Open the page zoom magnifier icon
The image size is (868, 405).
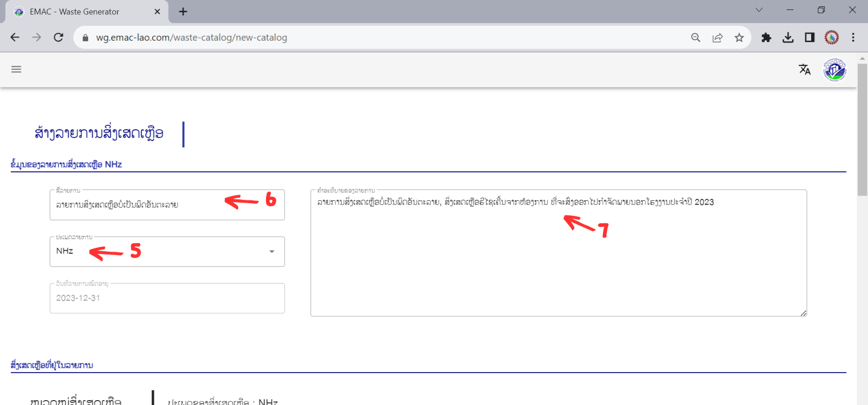click(x=696, y=38)
